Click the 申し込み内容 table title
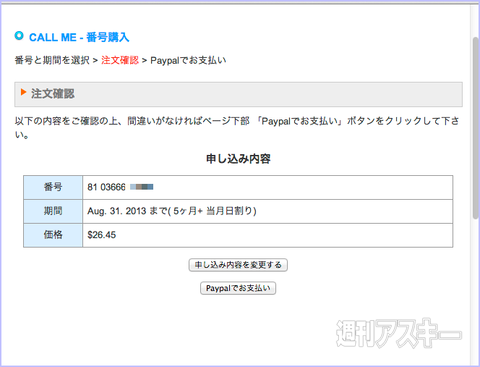 click(x=238, y=159)
